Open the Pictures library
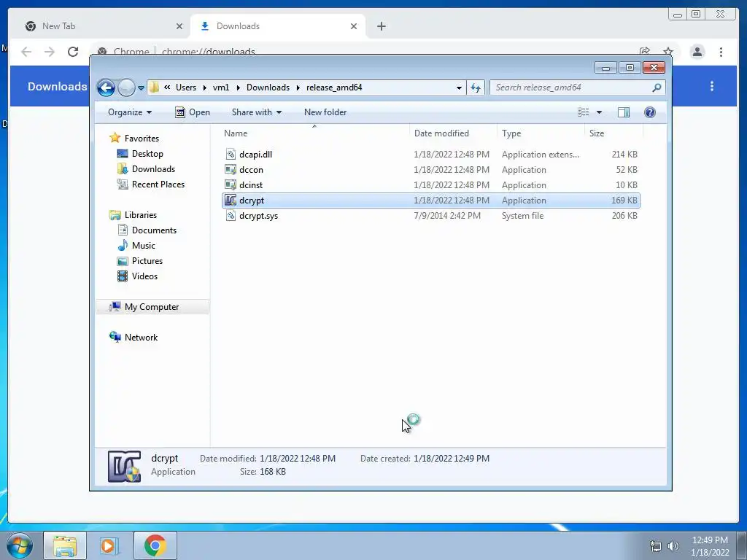The height and width of the screenshot is (560, 747). 147,261
